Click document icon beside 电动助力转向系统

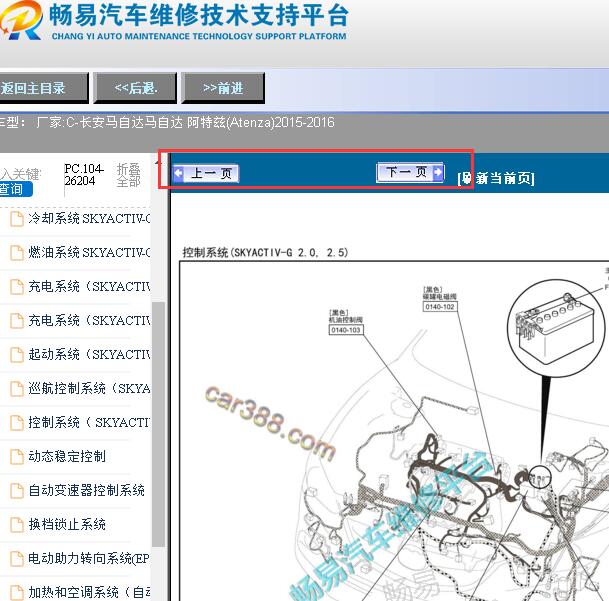click(16, 559)
